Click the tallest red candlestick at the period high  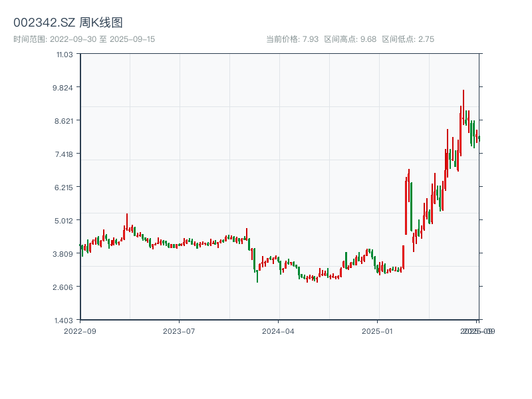(464, 107)
